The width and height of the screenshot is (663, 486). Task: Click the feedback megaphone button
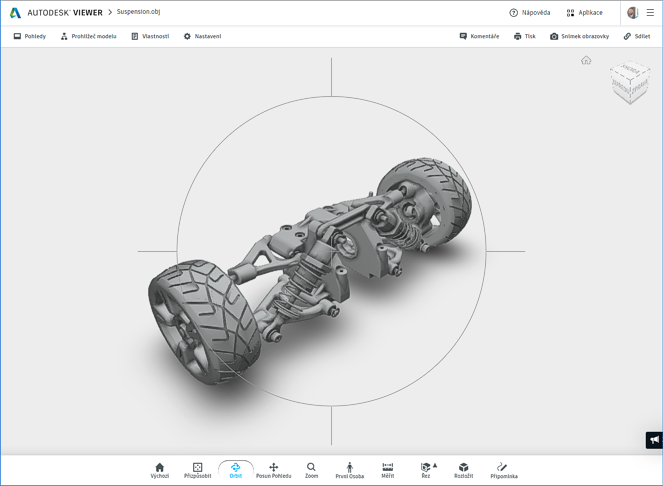(654, 440)
